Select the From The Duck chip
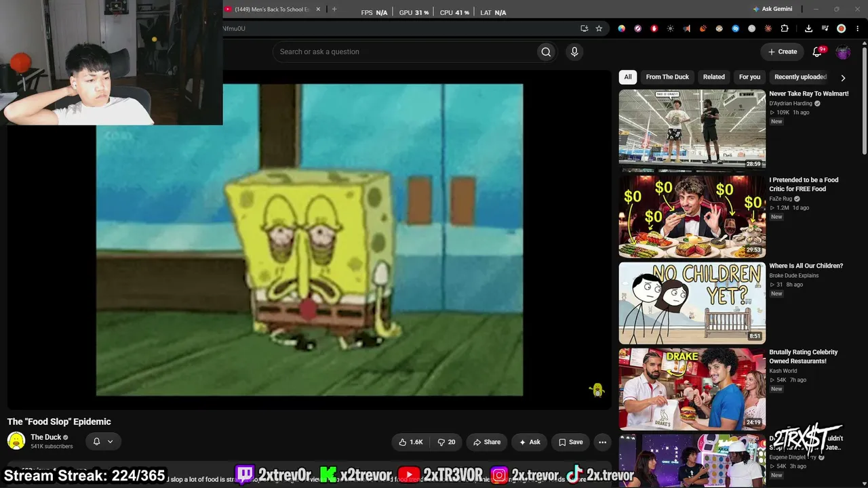The width and height of the screenshot is (868, 488). pos(667,77)
